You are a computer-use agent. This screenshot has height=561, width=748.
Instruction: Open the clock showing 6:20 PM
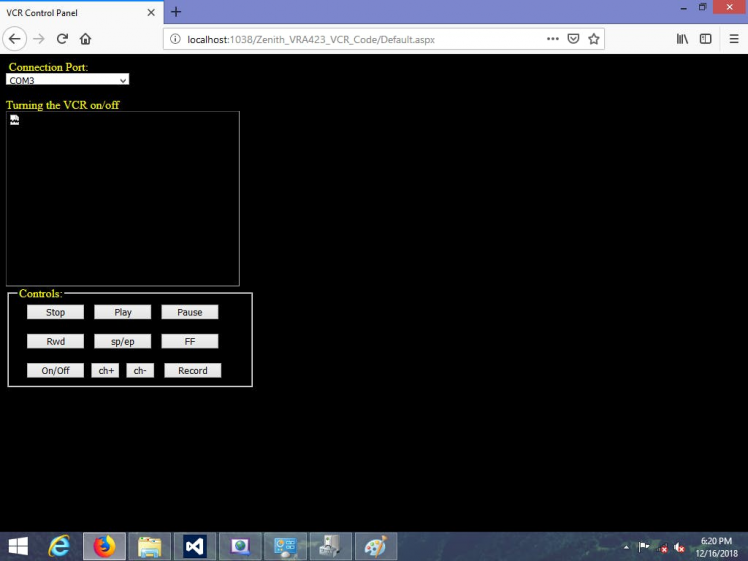tap(716, 547)
